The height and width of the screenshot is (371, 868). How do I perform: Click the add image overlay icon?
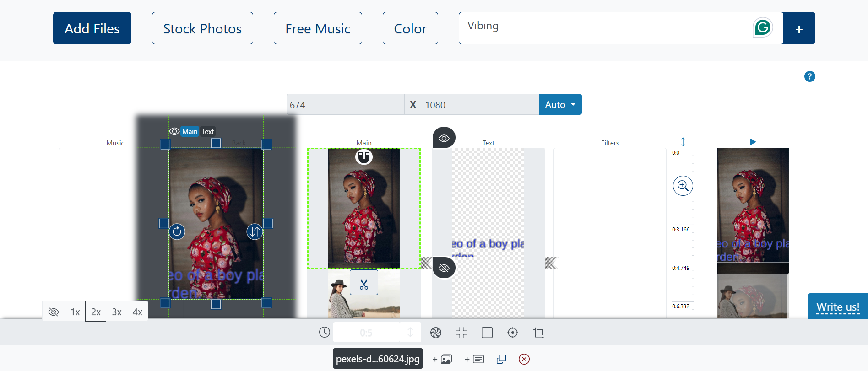(442, 359)
